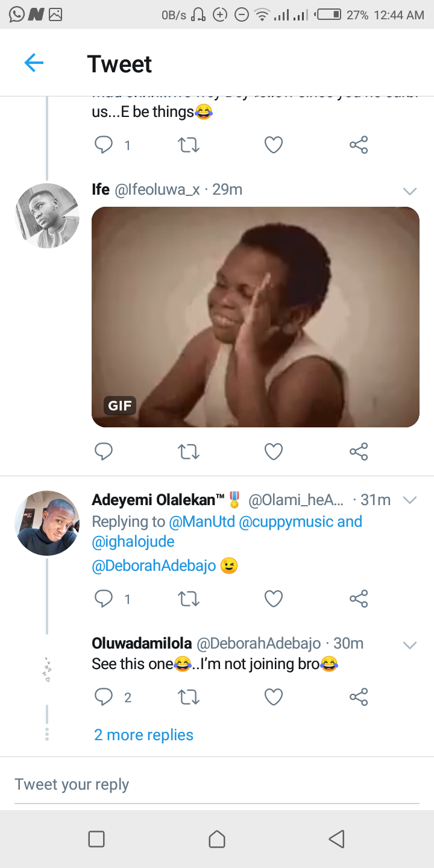
Task: Open options chevron on Adeyemi's tweet
Action: [409, 500]
